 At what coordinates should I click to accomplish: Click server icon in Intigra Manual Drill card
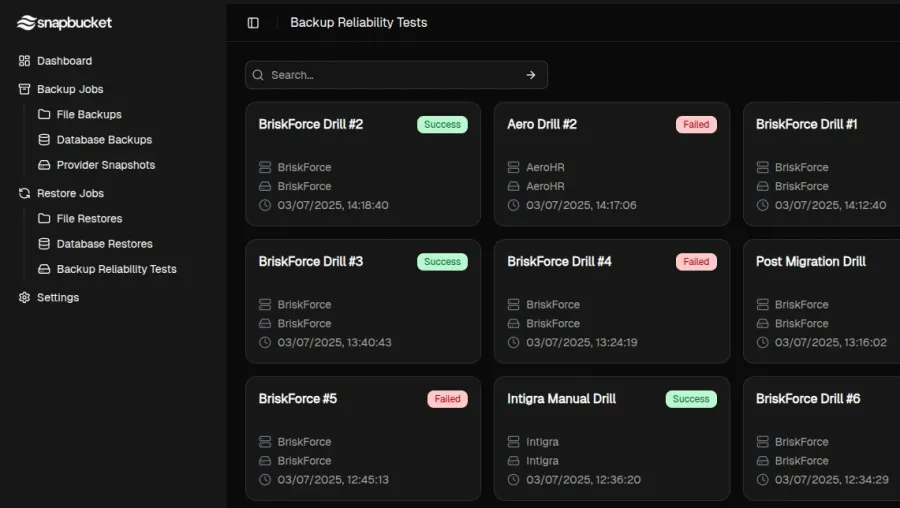pyautogui.click(x=514, y=441)
